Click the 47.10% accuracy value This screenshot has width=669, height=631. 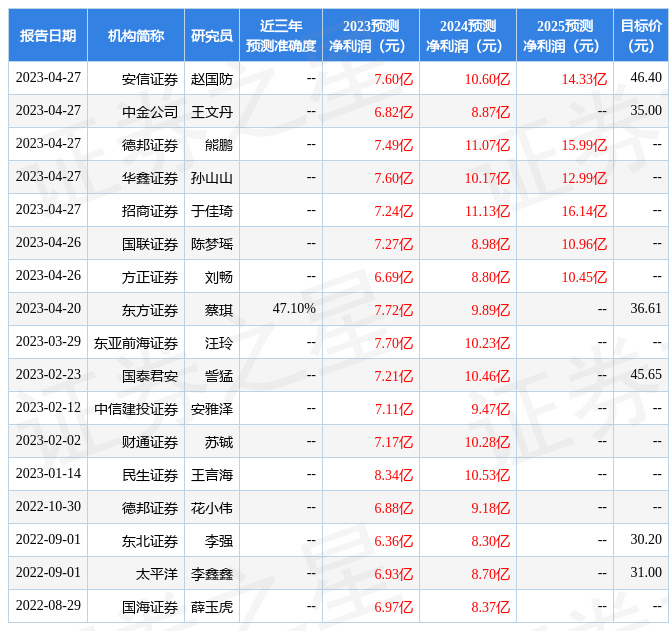coord(294,308)
